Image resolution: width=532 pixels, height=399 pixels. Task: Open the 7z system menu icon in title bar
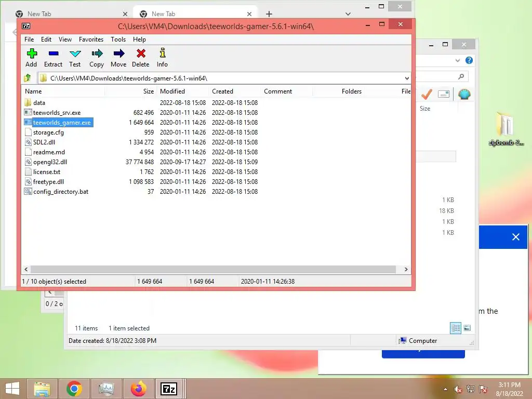(x=26, y=26)
